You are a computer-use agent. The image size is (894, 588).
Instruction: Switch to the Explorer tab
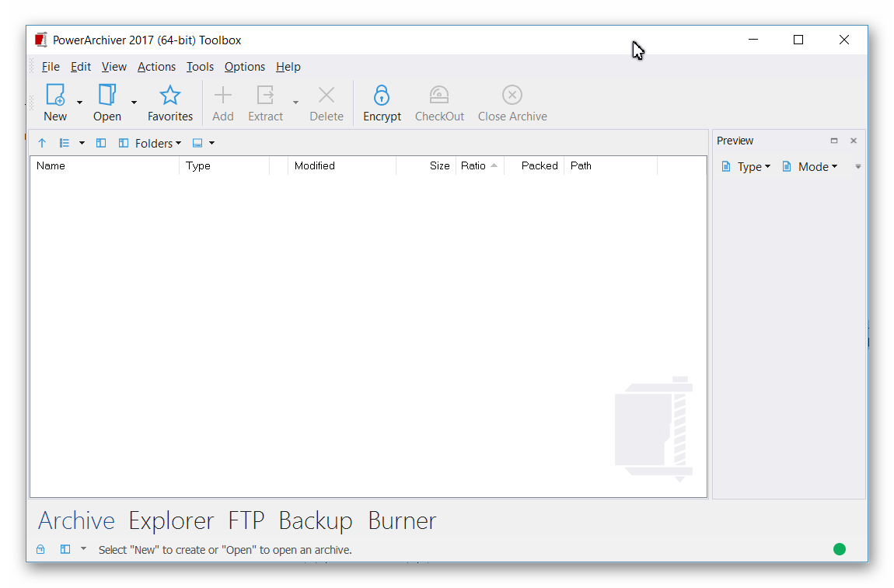pyautogui.click(x=171, y=520)
